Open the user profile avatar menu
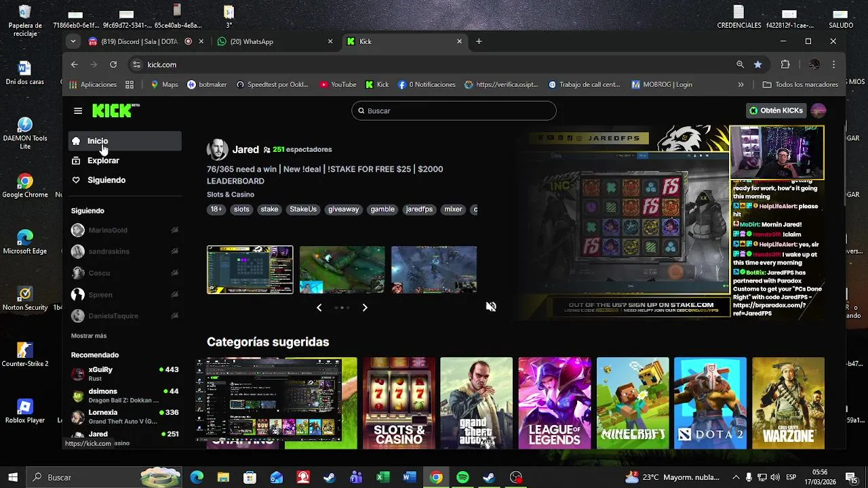 [818, 110]
